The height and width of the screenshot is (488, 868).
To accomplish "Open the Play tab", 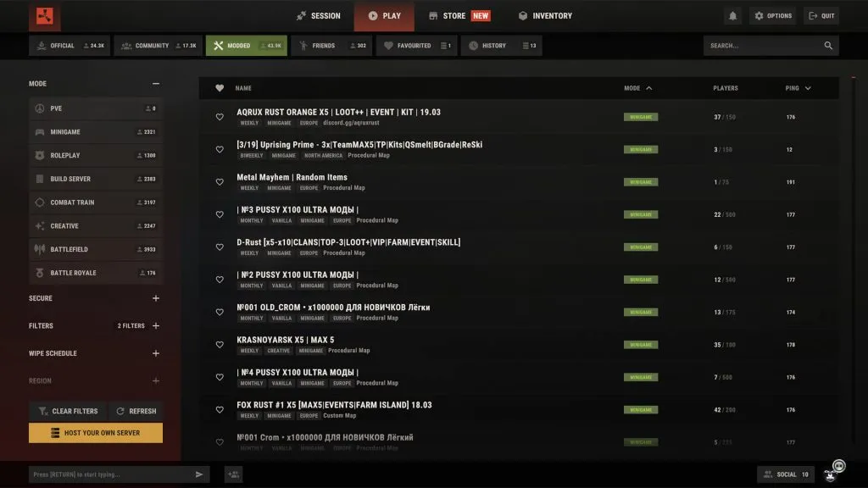I will pos(384,15).
